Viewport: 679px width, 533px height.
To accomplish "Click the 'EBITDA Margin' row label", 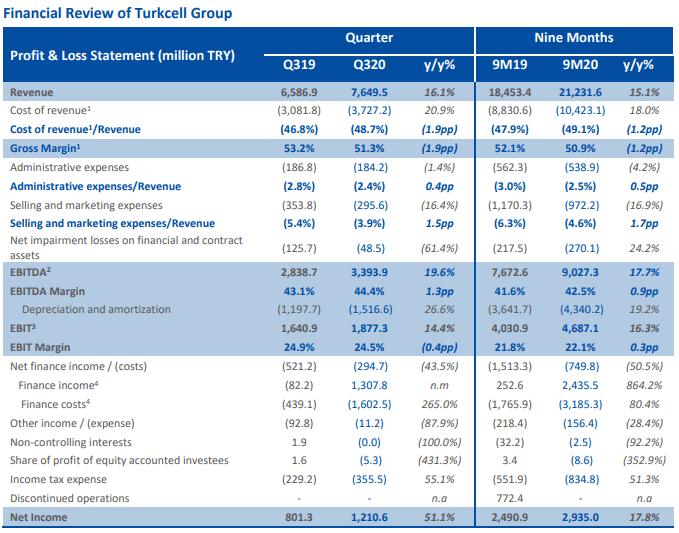I will click(47, 291).
